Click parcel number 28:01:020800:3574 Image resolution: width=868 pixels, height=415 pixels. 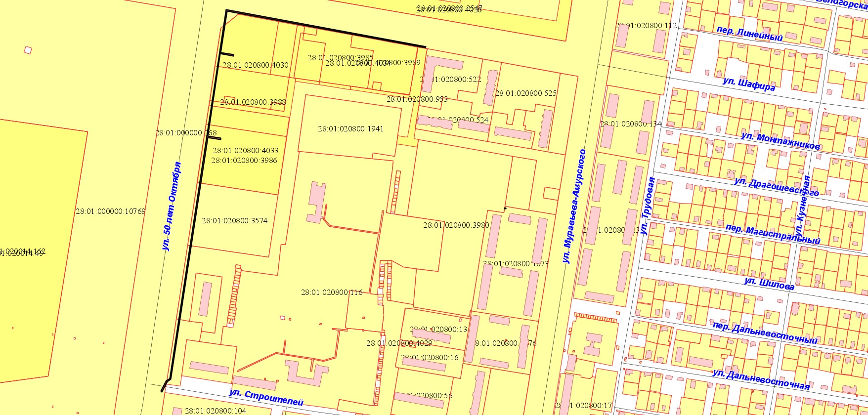234,221
